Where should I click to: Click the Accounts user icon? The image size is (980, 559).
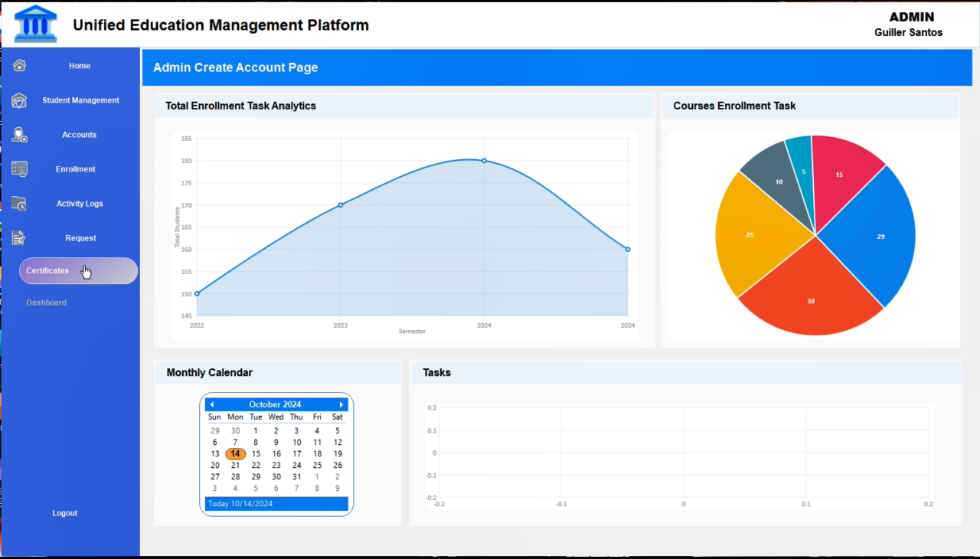(19, 135)
